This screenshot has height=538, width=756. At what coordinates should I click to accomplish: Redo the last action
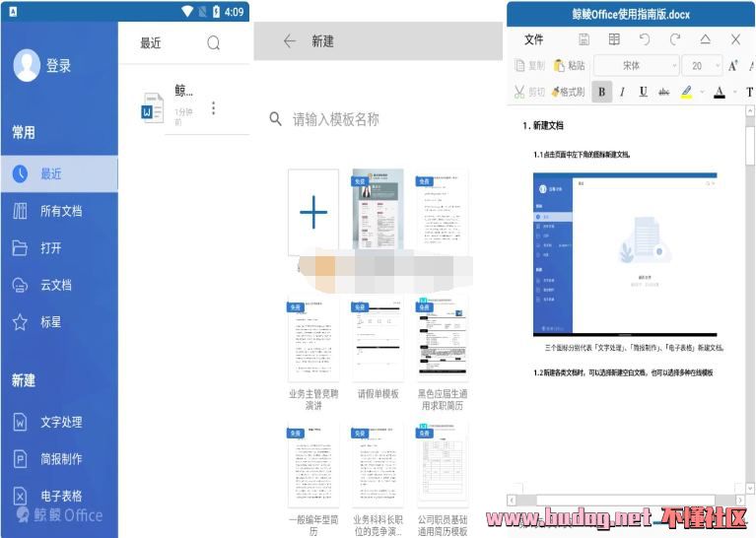coord(675,39)
